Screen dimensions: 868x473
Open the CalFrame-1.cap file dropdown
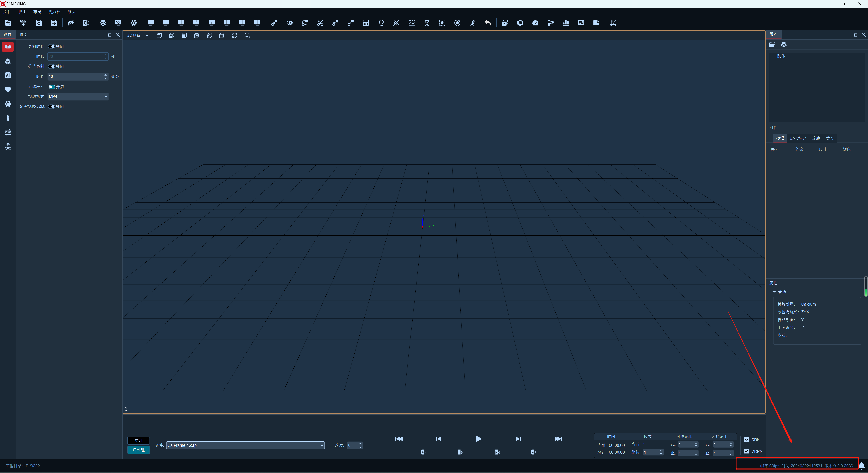coord(245,445)
